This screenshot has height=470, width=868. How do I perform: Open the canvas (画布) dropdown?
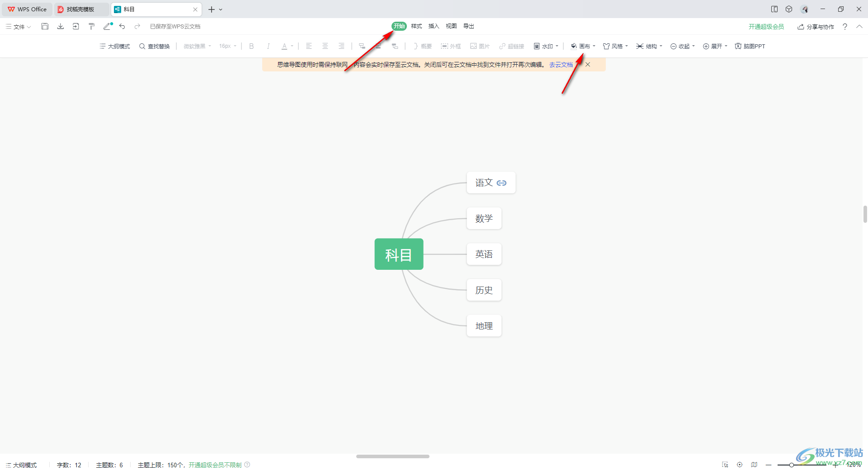point(583,46)
